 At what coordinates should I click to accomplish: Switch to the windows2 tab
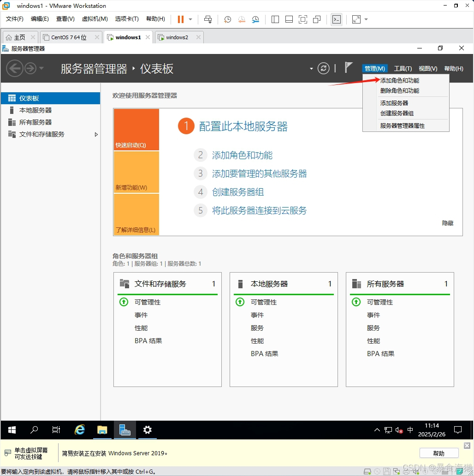coord(177,37)
